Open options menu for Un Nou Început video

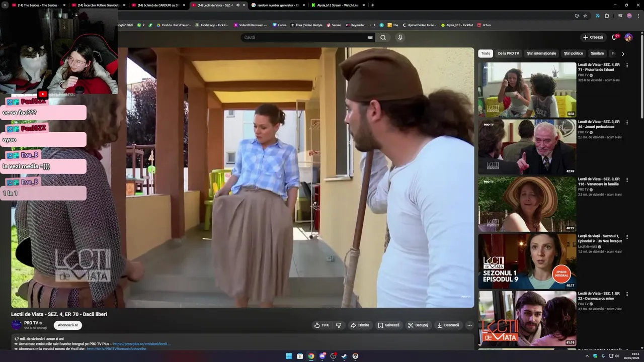627,236
